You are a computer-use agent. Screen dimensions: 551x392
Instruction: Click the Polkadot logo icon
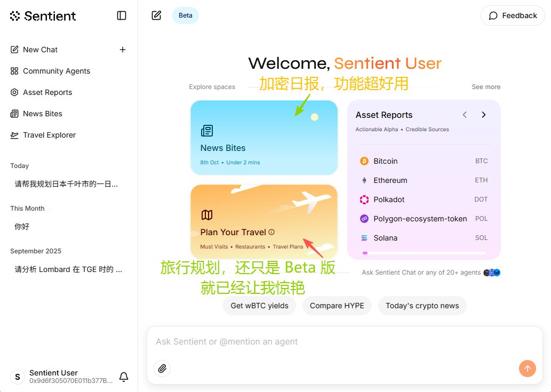coord(364,199)
